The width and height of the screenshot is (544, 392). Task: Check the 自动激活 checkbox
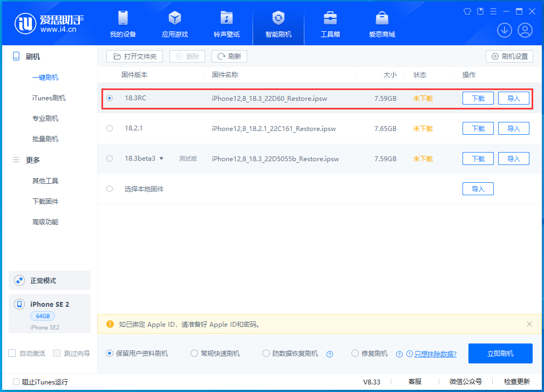tap(11, 353)
